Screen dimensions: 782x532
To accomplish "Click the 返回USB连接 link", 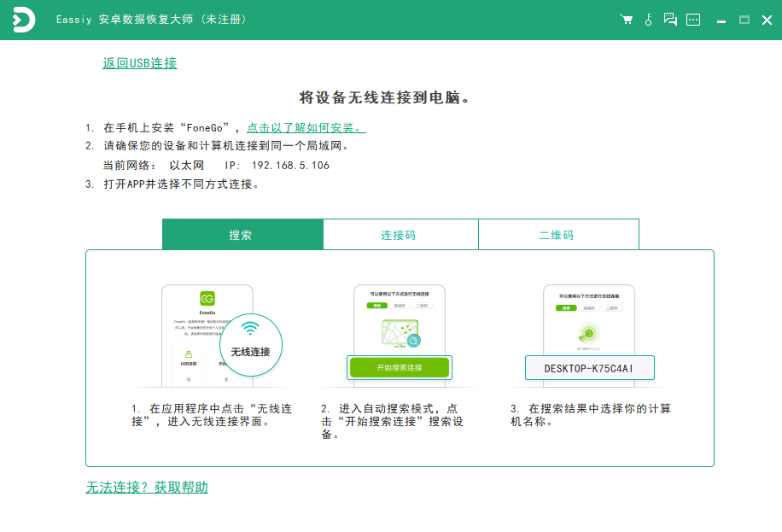I will (140, 63).
